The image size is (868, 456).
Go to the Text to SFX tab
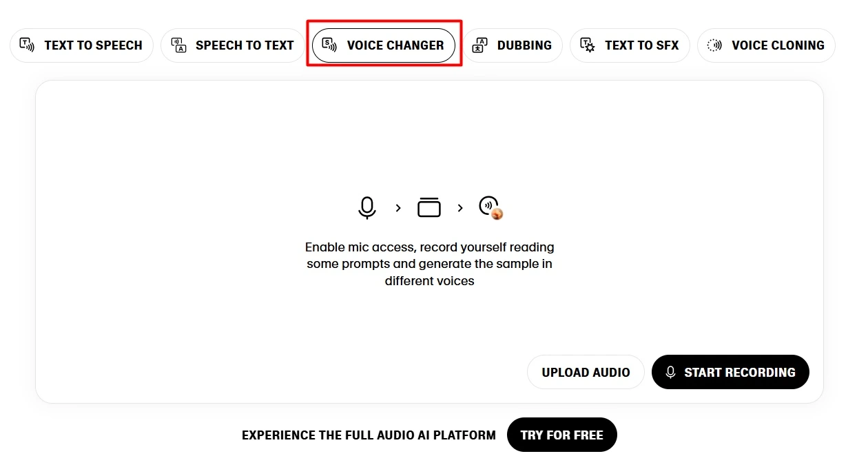(x=630, y=45)
